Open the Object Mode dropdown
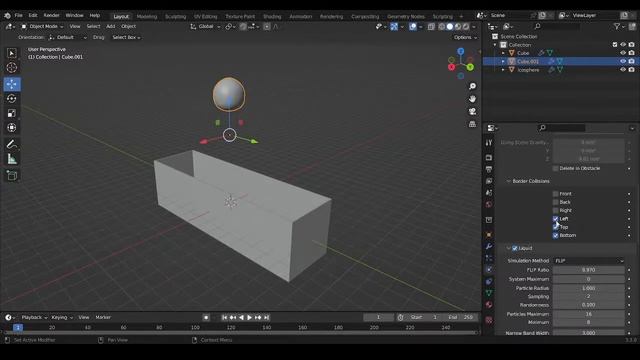This screenshot has width=640, height=360. [42, 26]
